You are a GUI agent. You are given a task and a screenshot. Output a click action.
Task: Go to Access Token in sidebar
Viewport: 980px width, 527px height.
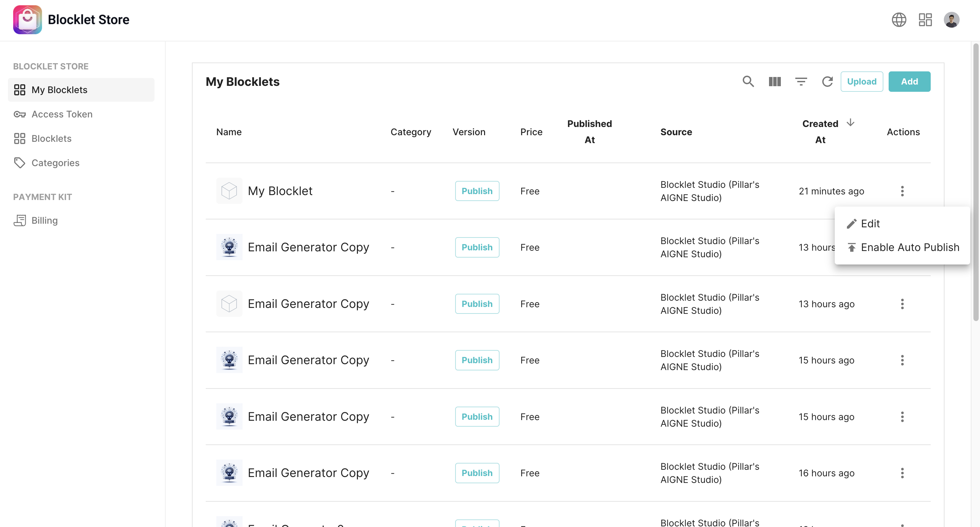pos(62,114)
